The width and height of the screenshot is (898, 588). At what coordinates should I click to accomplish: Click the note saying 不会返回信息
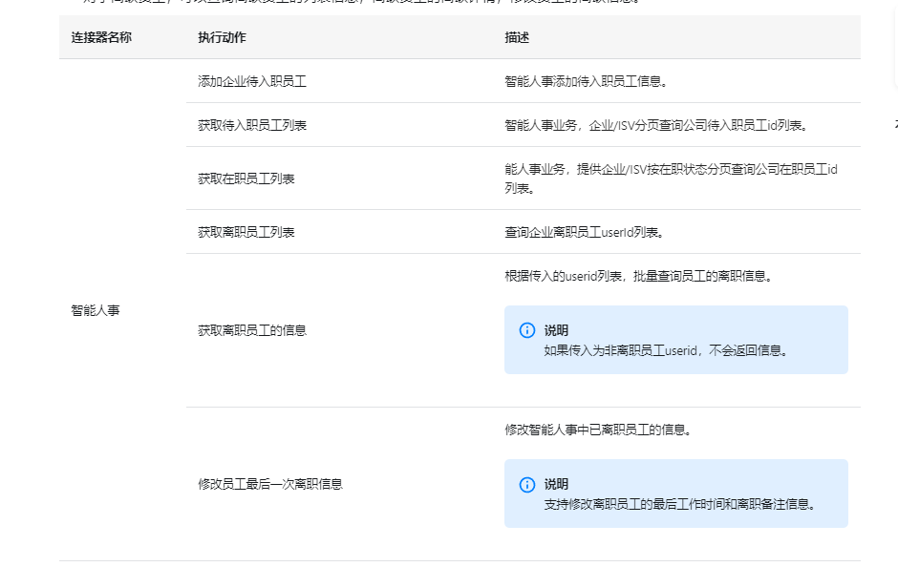click(667, 350)
